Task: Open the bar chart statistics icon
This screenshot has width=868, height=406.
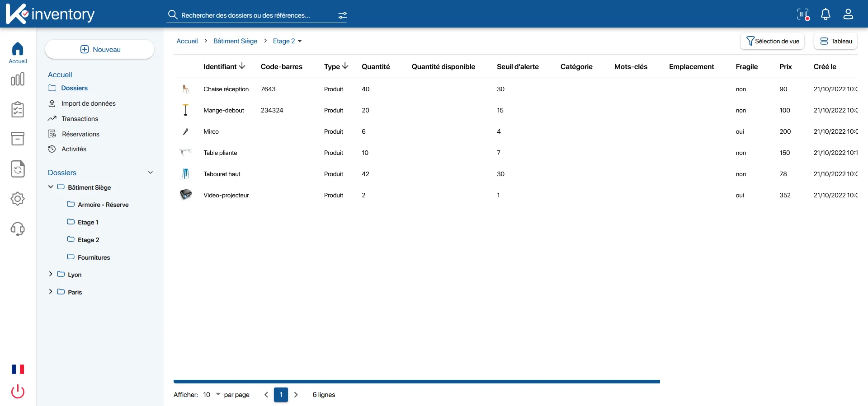Action: coord(18,79)
